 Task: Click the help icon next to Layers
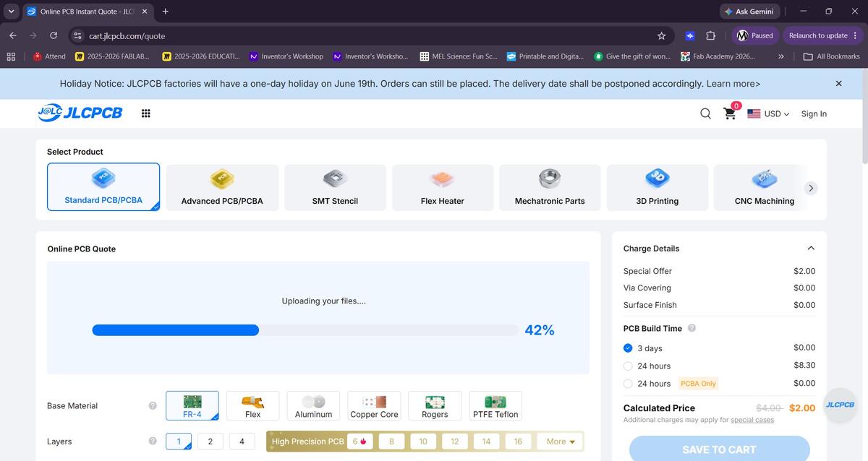153,441
